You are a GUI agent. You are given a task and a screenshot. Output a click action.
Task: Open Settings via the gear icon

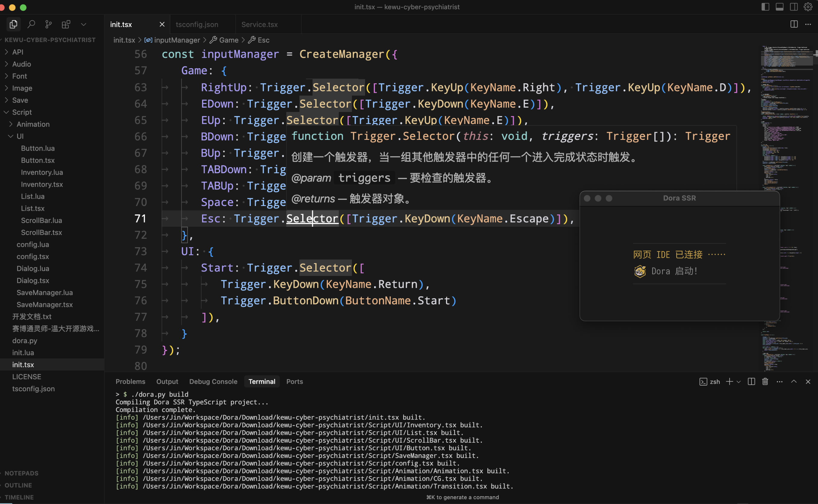click(x=808, y=7)
